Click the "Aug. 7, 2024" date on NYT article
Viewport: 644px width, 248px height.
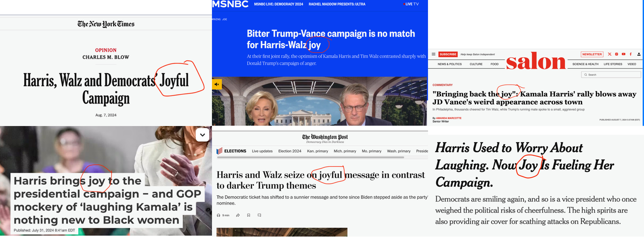click(106, 115)
